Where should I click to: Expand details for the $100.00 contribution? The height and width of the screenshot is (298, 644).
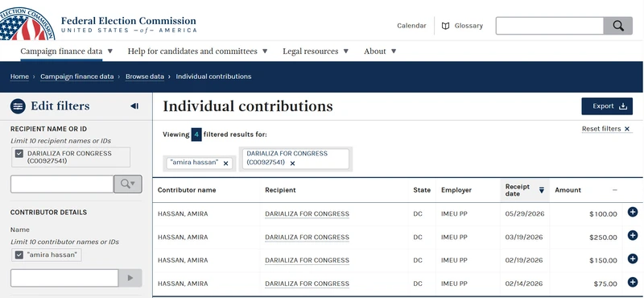point(633,212)
